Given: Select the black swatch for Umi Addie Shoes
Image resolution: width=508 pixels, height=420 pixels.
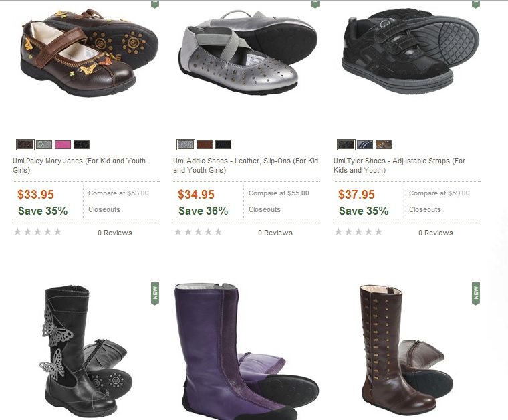Looking at the screenshot, I should 223,144.
